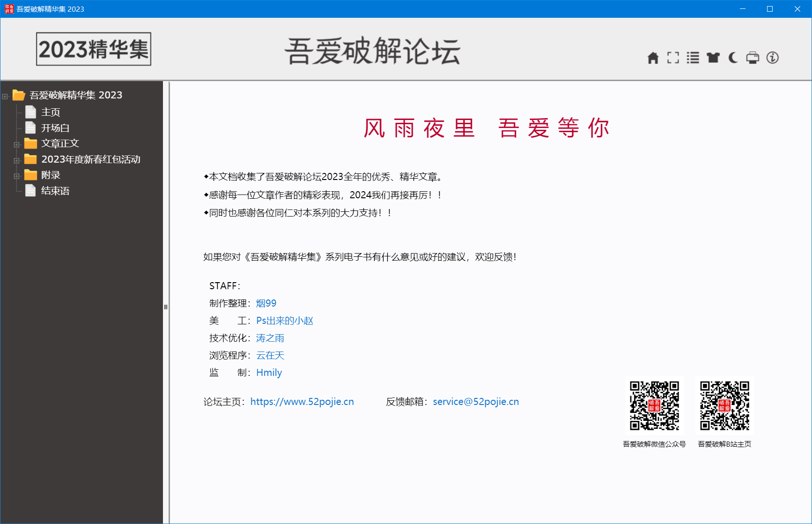Enable night mode via the moon icon
812x524 pixels.
pos(733,58)
